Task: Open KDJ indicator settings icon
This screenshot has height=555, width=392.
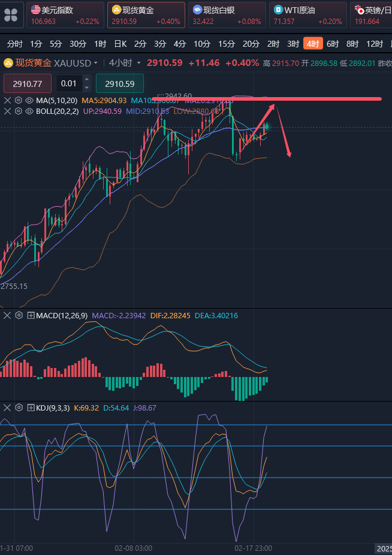Action: (19, 408)
